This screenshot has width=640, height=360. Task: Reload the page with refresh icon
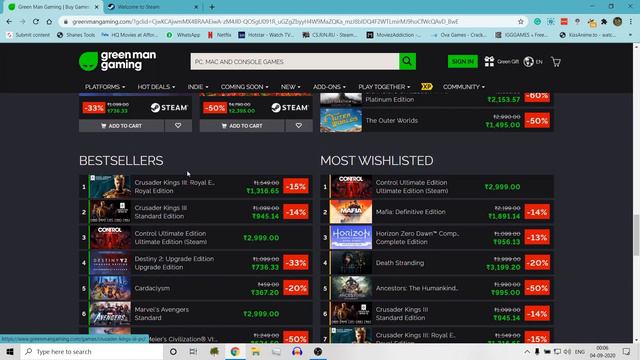point(36,22)
